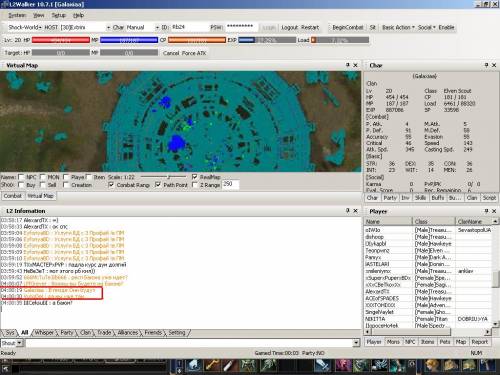Click the Z Range input field
This screenshot has height=375, width=500.
(230, 184)
